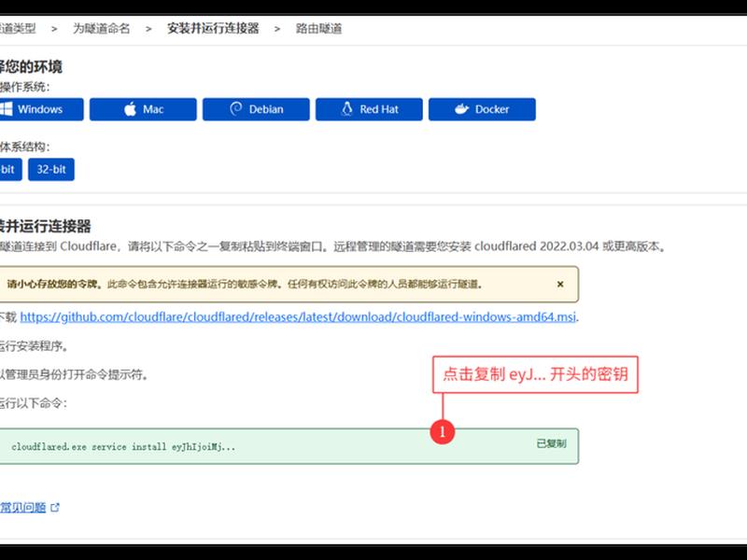The width and height of the screenshot is (747, 560).
Task: Click the external link icon beside 常见问题
Action: tap(55, 508)
